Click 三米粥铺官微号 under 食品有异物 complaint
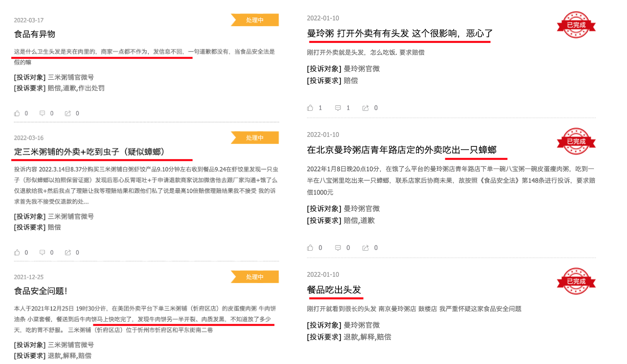This screenshot has height=364, width=627. (x=71, y=77)
